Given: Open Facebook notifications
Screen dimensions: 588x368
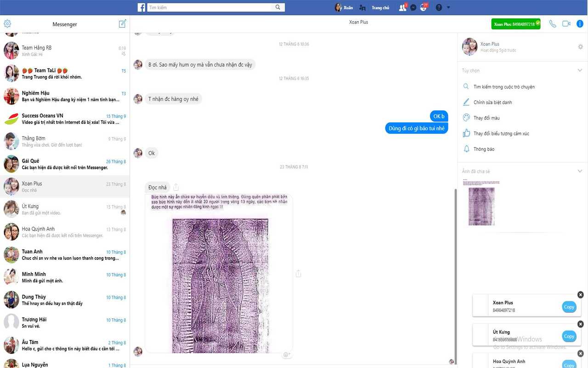Looking at the screenshot, I should tap(423, 7).
